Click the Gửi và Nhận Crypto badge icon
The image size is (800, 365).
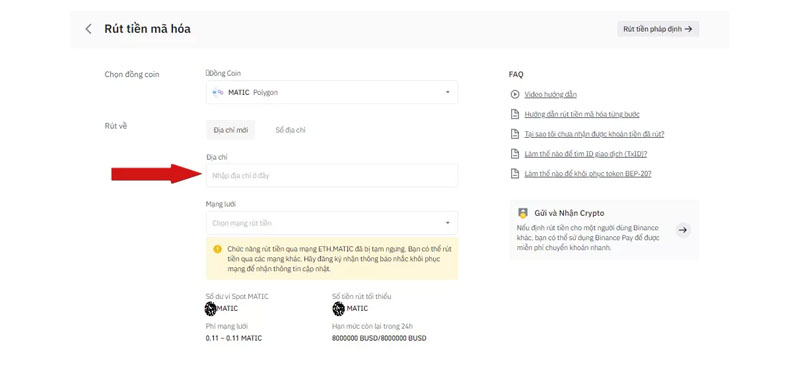coord(522,213)
